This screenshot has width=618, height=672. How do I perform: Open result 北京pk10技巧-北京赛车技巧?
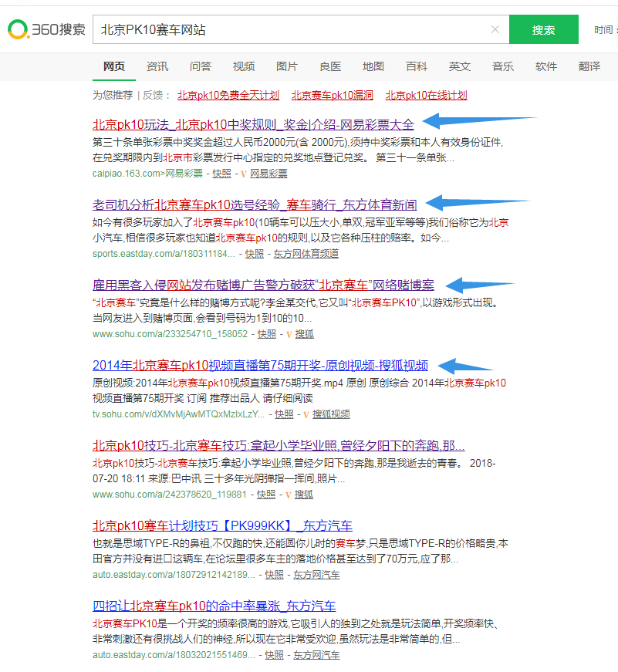[279, 446]
